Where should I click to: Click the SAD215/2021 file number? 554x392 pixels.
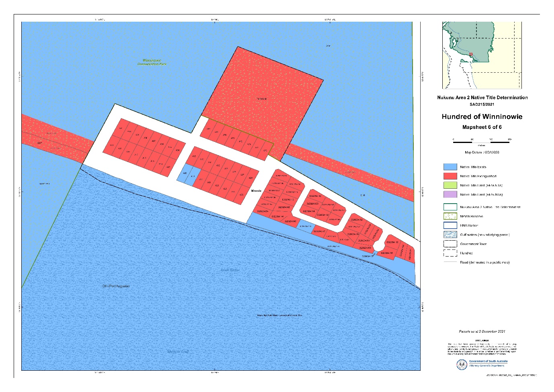[x=482, y=104]
